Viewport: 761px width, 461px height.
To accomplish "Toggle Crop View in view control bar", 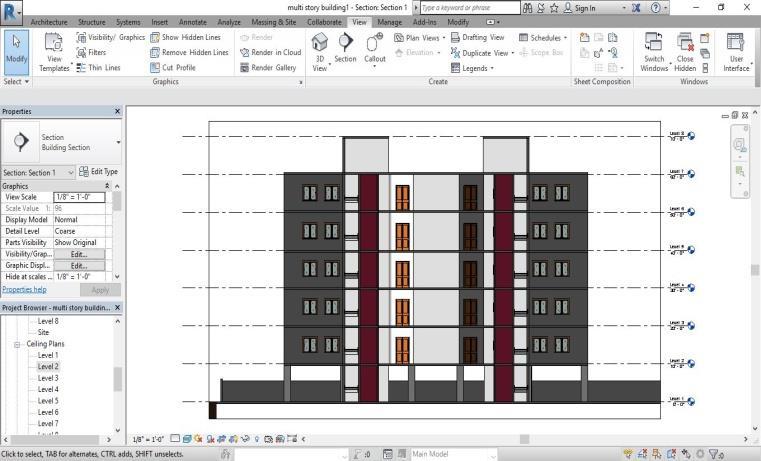I will coord(222,439).
